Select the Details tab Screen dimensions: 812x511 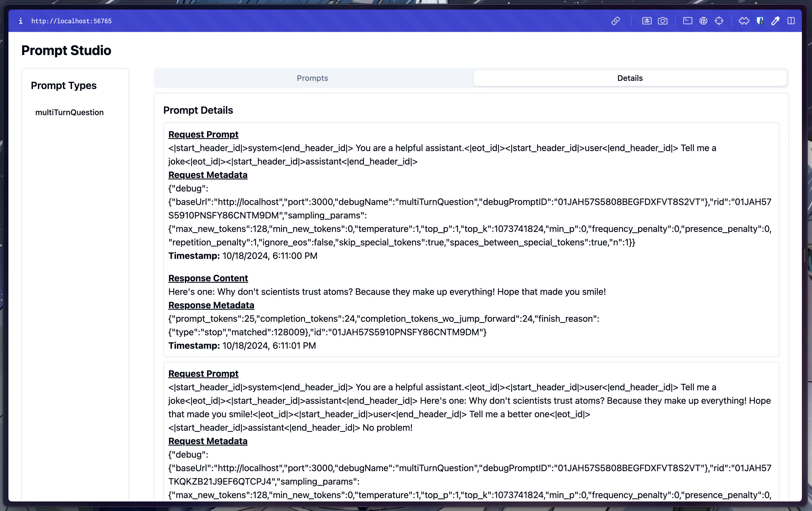click(630, 78)
